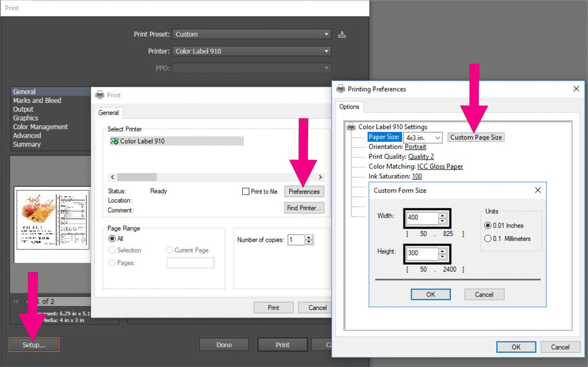Viewport: 588px width, 367px height.
Task: Cancel the Custom Form Size dialog
Action: [484, 294]
